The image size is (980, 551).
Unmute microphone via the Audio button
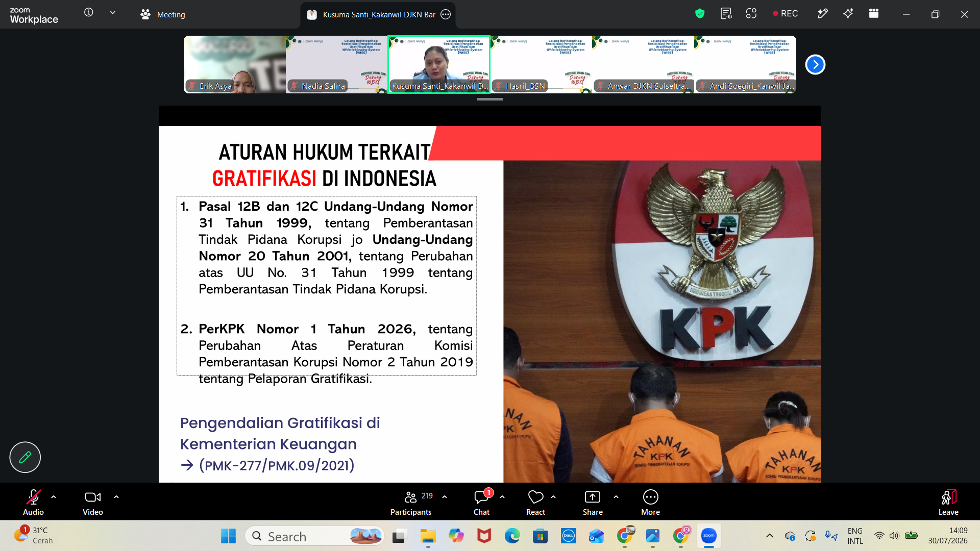tap(33, 502)
